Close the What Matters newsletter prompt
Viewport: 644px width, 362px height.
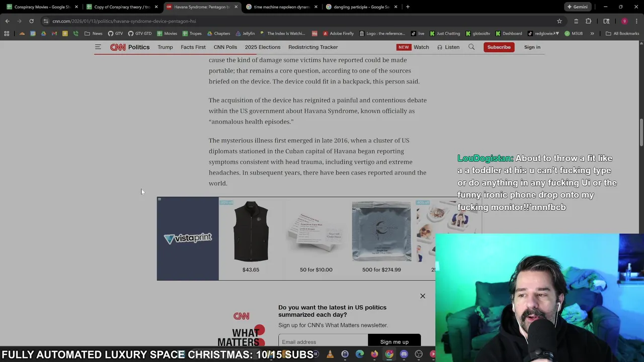pos(423,296)
